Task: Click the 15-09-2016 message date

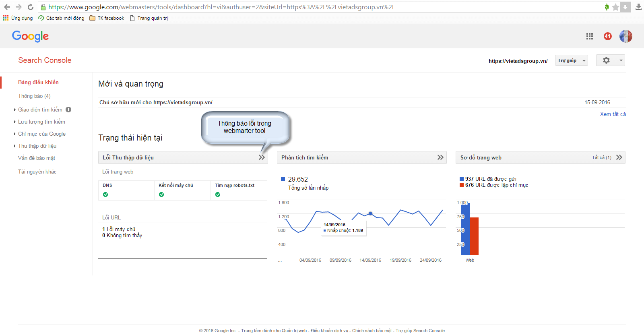Action: (597, 102)
